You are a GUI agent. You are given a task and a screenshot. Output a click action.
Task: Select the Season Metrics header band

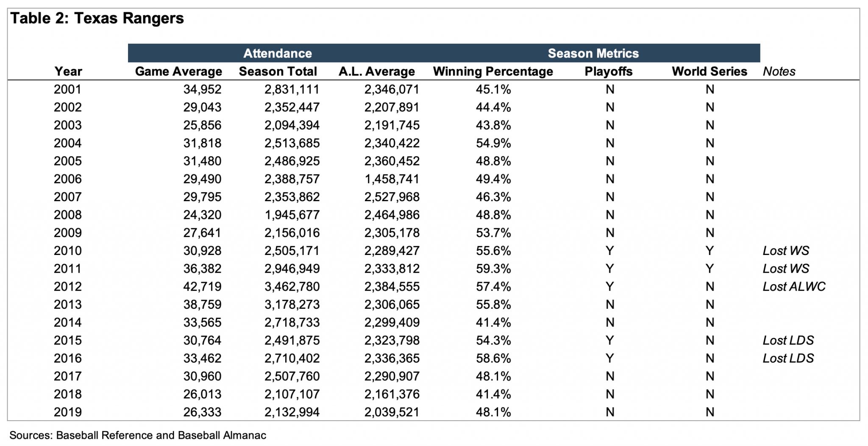click(593, 53)
